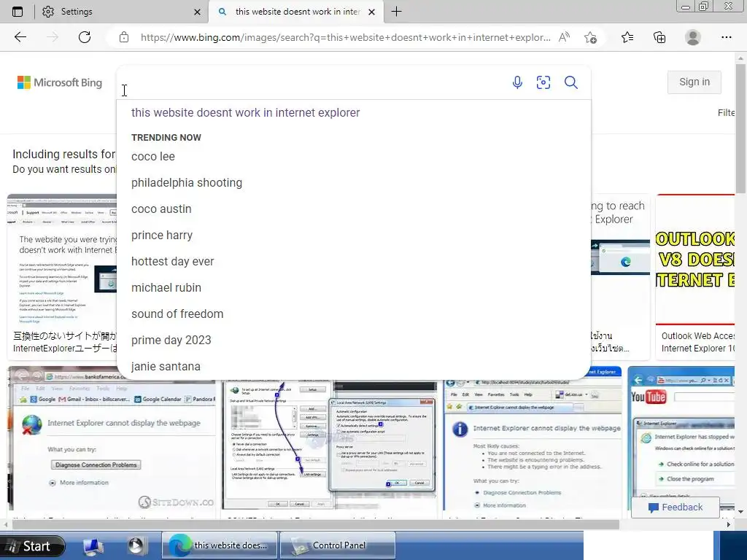Click the 'Including results for' text
Image resolution: width=747 pixels, height=560 pixels.
coord(64,155)
